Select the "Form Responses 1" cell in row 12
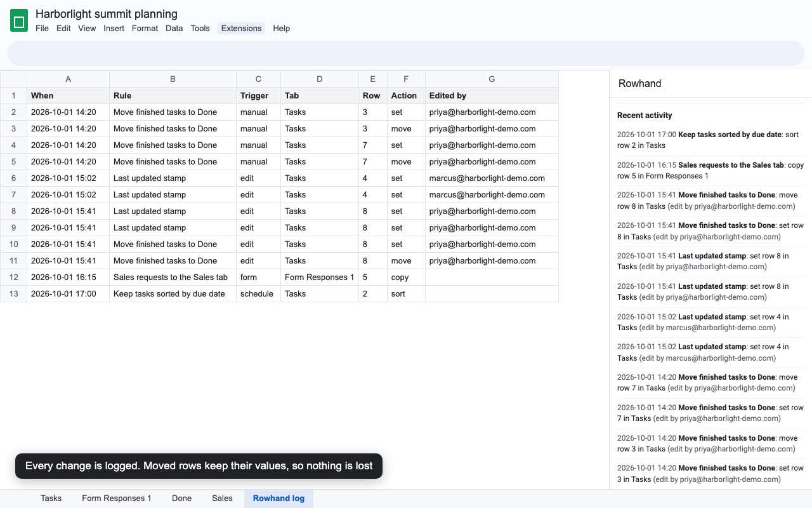 (x=320, y=277)
